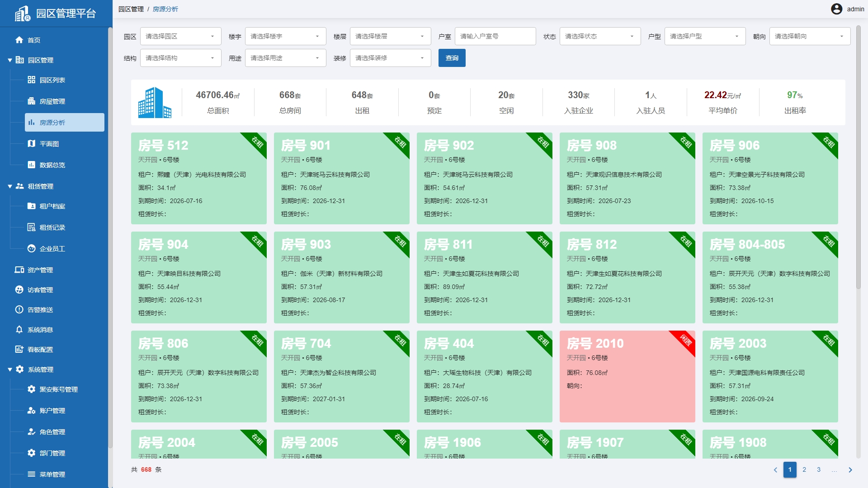The image size is (868, 488).
Task: Click the 数据总览 chart icon
Action: click(31, 165)
